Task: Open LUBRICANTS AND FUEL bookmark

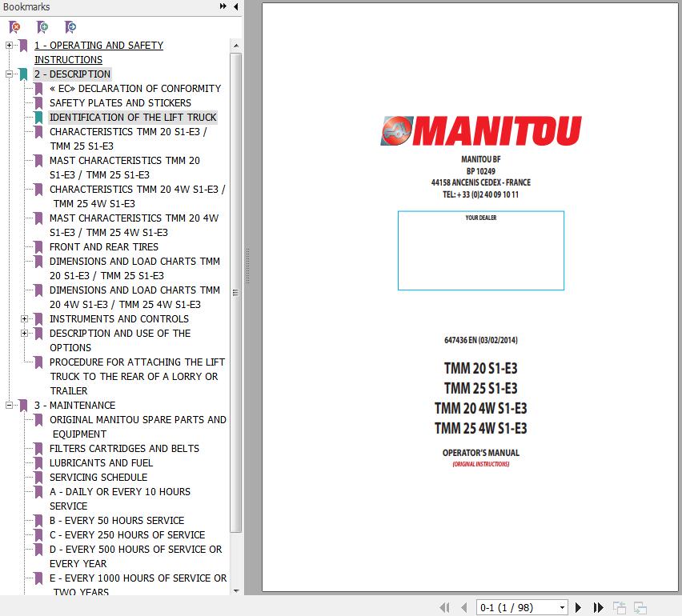Action: tap(102, 463)
